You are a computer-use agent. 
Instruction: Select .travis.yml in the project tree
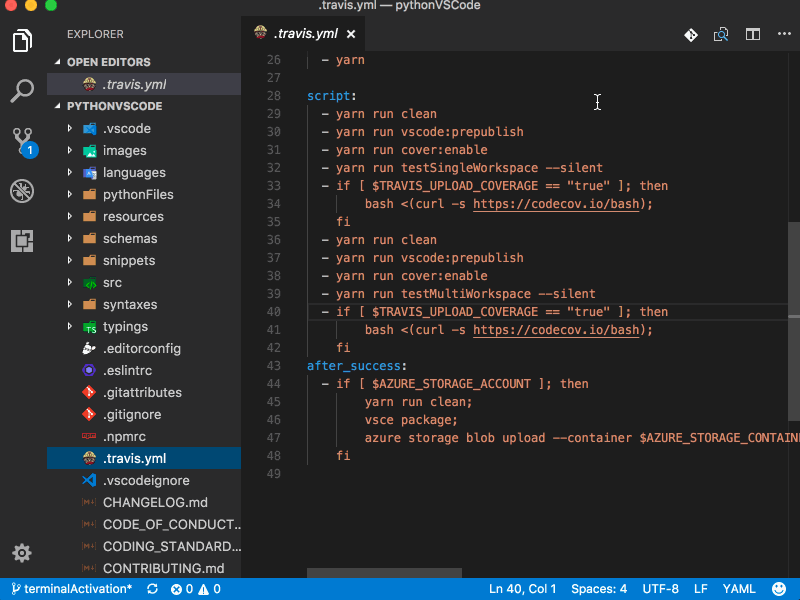pyautogui.click(x=144, y=458)
